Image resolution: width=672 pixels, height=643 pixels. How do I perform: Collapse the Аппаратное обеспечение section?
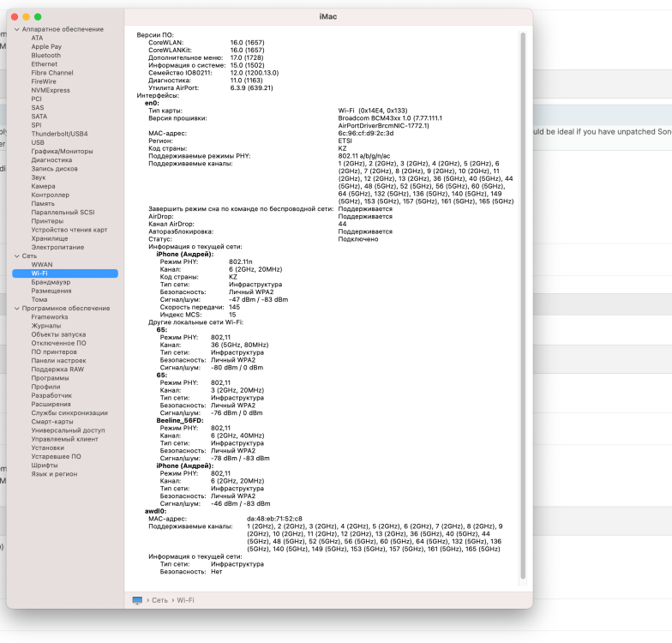(17, 29)
